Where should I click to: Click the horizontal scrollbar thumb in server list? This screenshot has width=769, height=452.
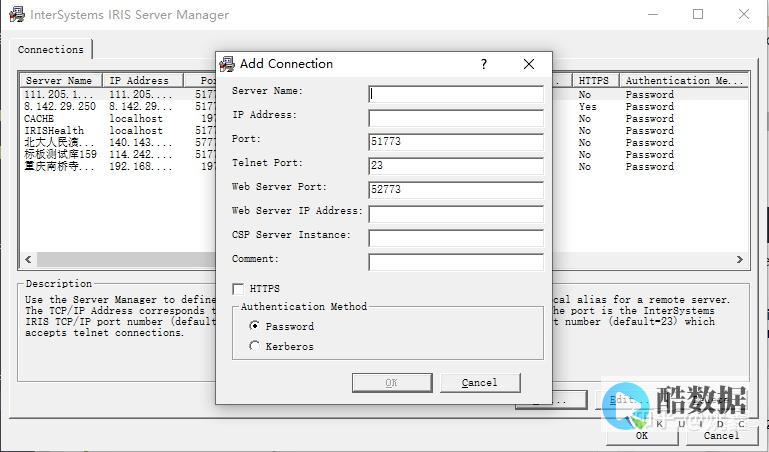[x=126, y=259]
